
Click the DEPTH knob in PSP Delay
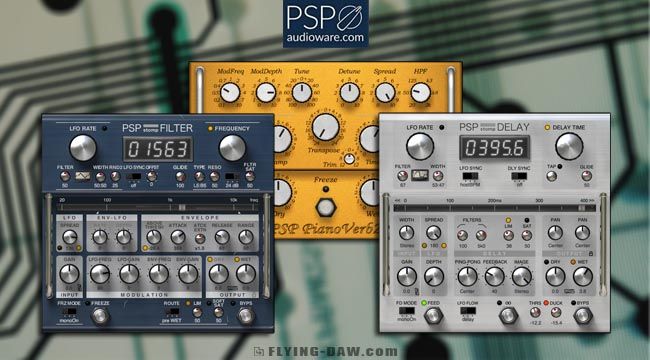434,276
